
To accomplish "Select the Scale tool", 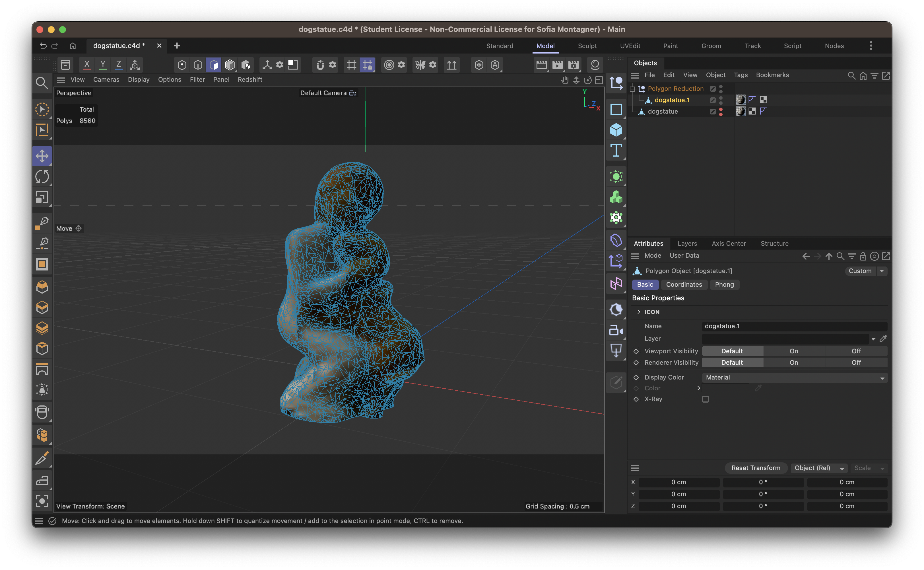I will (42, 197).
